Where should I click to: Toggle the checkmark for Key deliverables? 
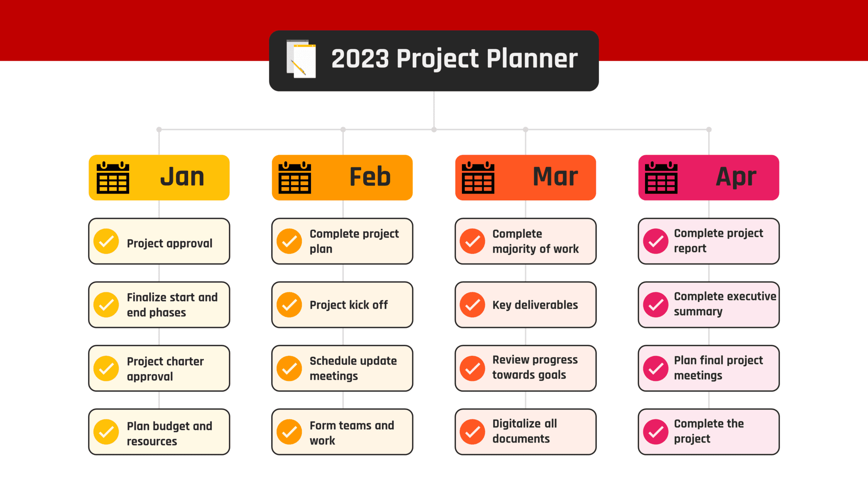click(x=473, y=305)
